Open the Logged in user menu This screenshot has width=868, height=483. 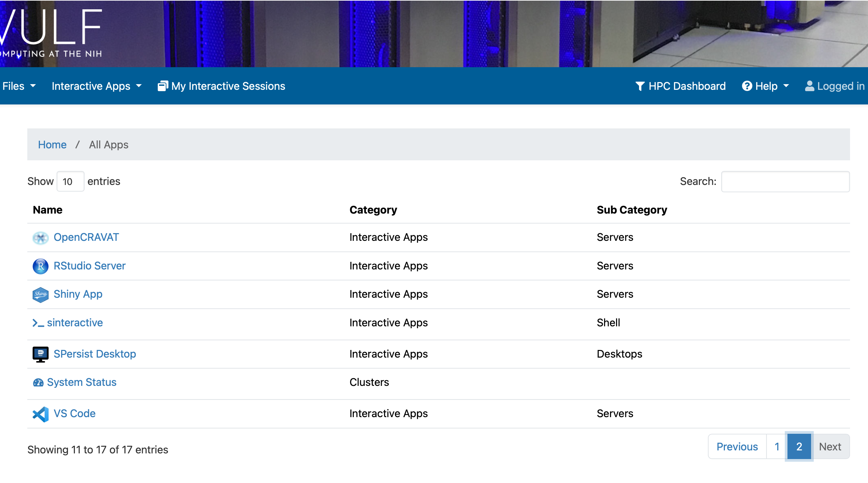point(835,86)
